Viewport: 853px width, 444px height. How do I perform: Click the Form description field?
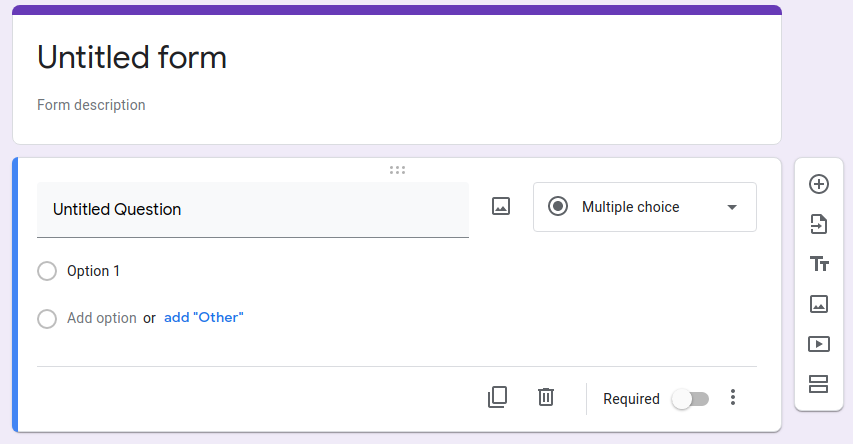pos(91,105)
